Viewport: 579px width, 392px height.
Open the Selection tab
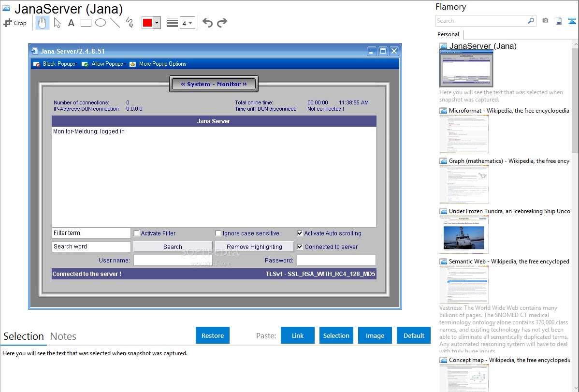click(x=24, y=336)
